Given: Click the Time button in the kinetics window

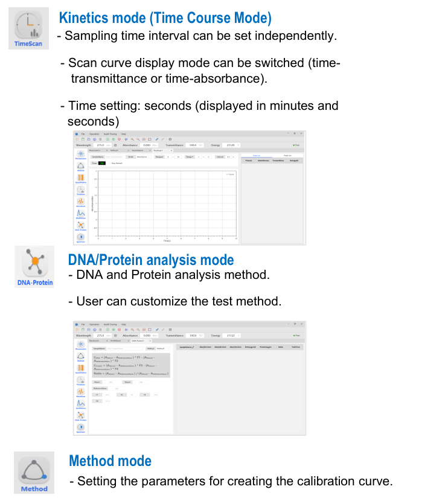Looking at the screenshot, I should point(94,163).
